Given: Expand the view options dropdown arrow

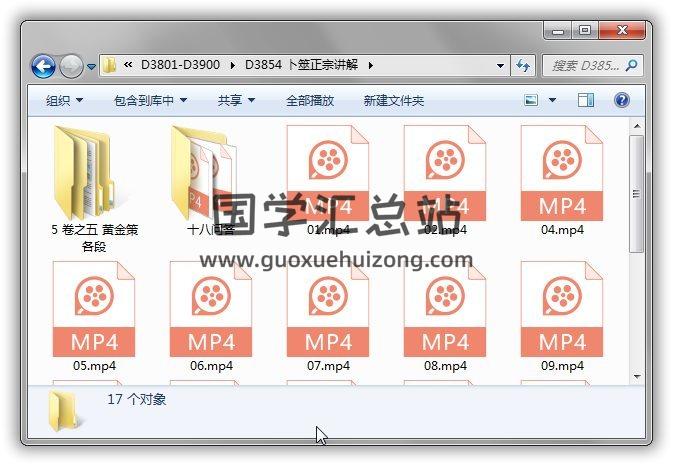Looking at the screenshot, I should [x=552, y=100].
